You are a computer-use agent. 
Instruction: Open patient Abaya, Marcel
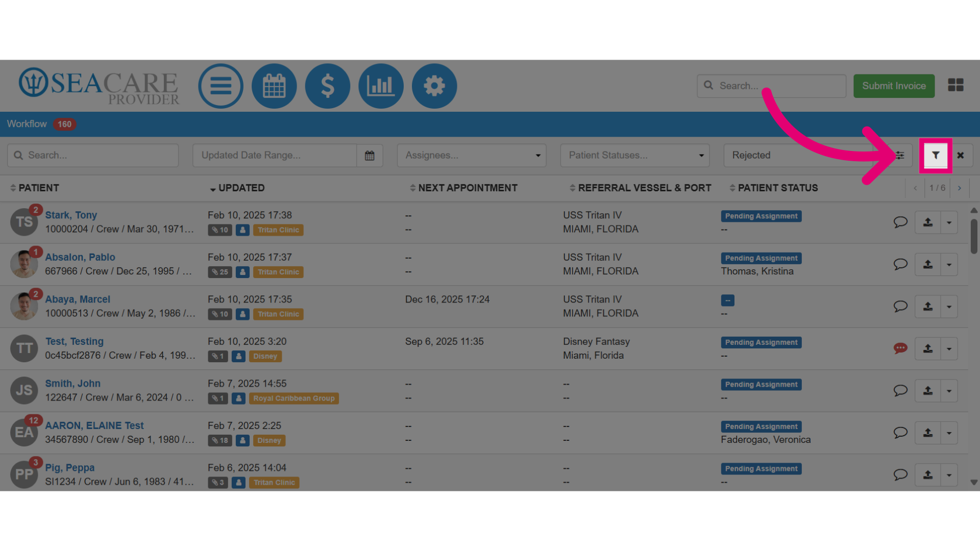(x=78, y=299)
